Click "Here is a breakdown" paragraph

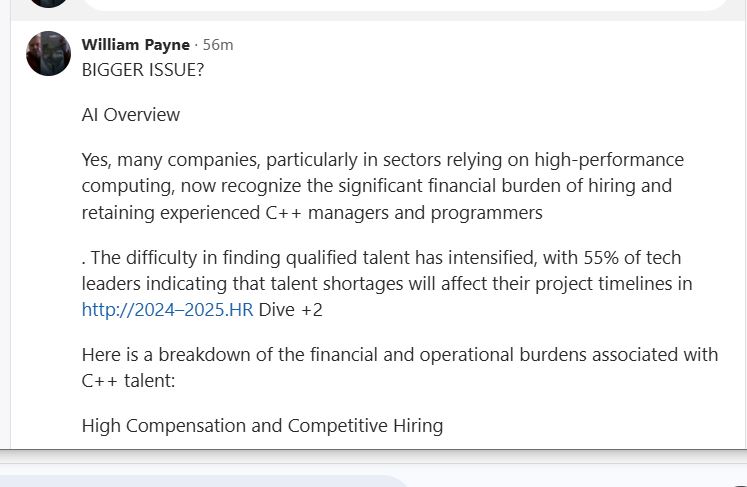click(400, 355)
